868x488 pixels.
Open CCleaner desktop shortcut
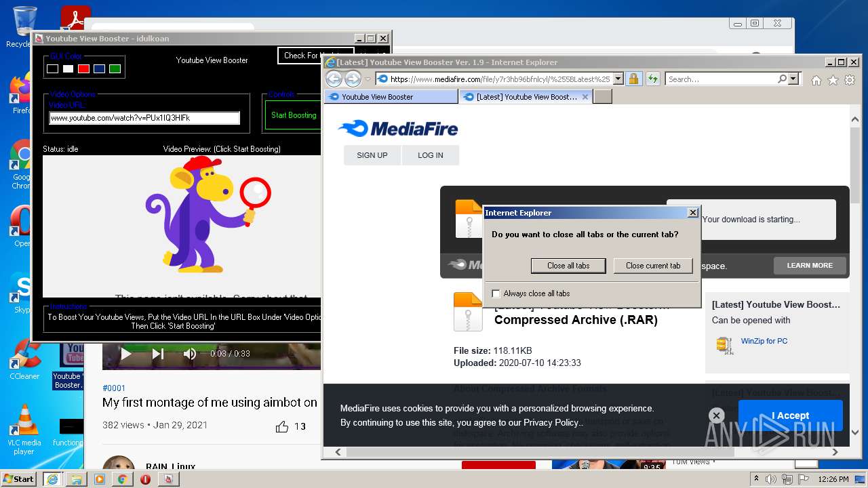click(24, 359)
